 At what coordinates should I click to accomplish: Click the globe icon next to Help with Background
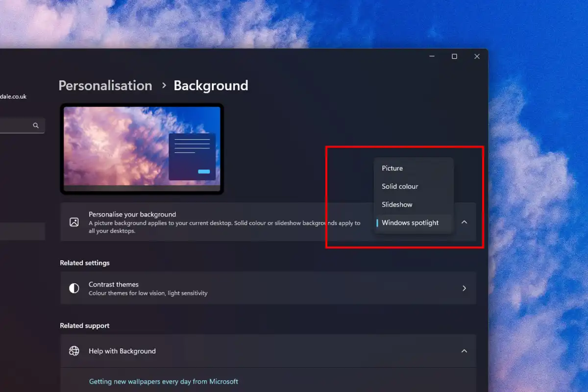pos(74,351)
